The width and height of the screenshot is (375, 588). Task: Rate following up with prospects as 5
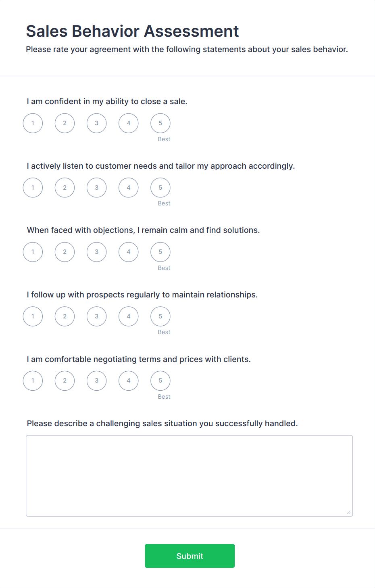160,316
